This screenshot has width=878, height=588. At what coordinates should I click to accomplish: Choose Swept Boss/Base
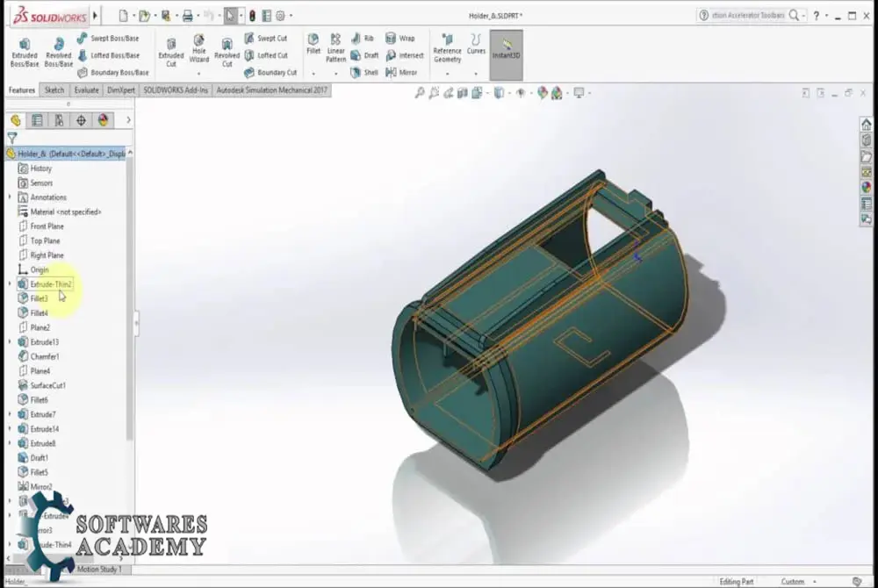[107, 38]
